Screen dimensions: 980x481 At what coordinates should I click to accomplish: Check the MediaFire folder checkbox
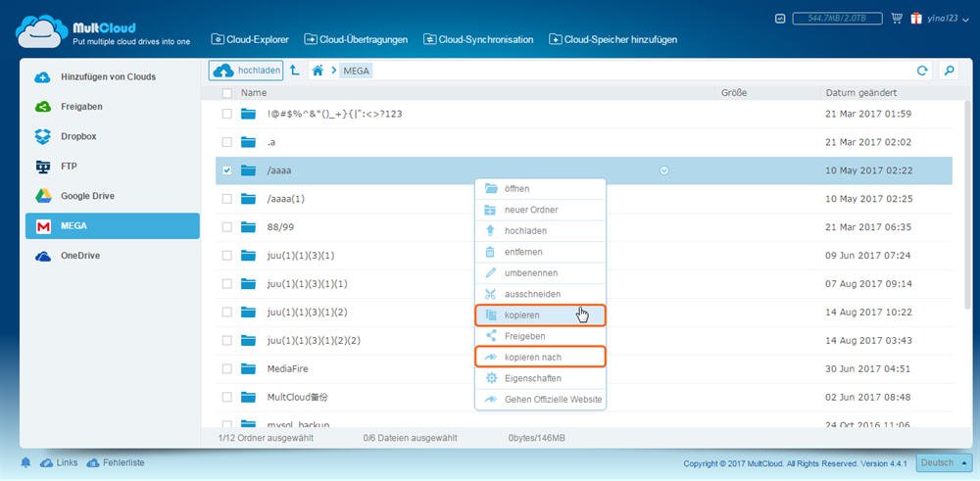tap(227, 368)
